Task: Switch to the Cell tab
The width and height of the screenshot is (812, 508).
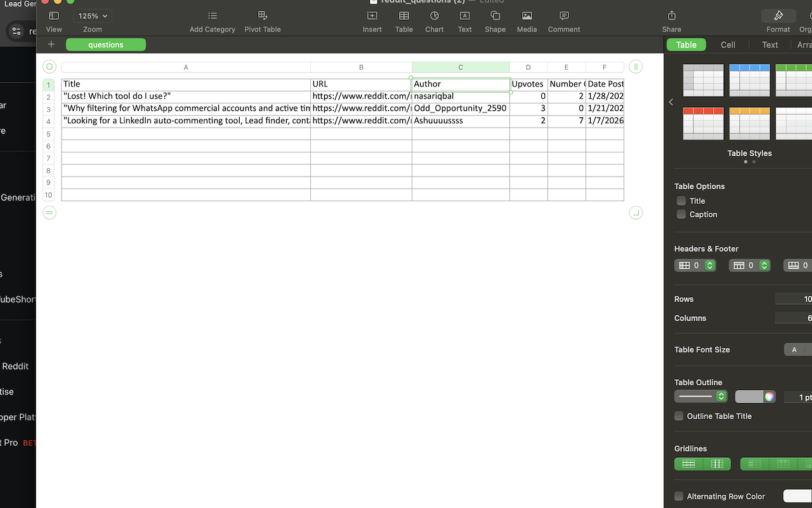Action: coord(728,44)
